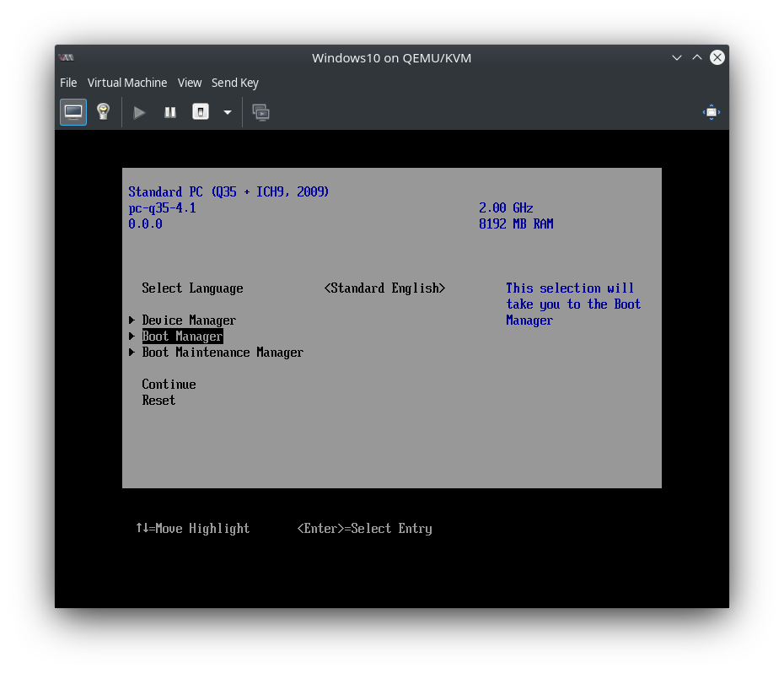Click the Select Language label

pyautogui.click(x=192, y=288)
